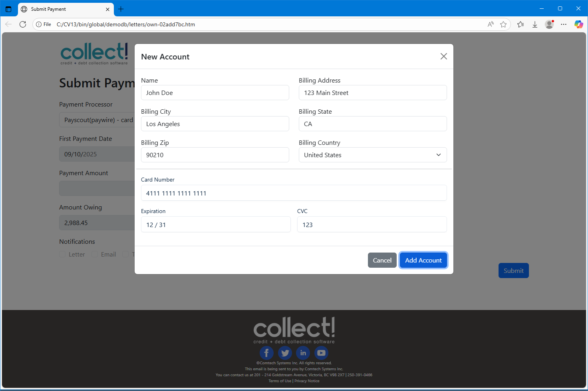Open browser Downloads icon
This screenshot has height=391, width=588.
click(x=535, y=24)
